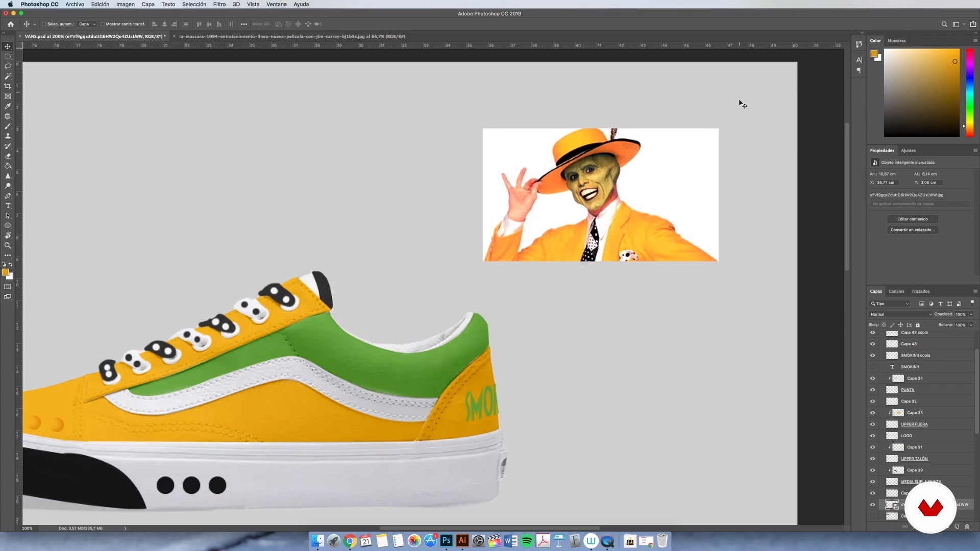980x551 pixels.
Task: Select the Brush tool
Action: click(8, 126)
